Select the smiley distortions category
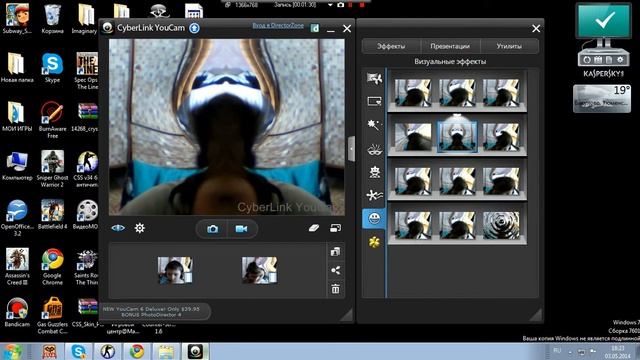 pos(374,218)
